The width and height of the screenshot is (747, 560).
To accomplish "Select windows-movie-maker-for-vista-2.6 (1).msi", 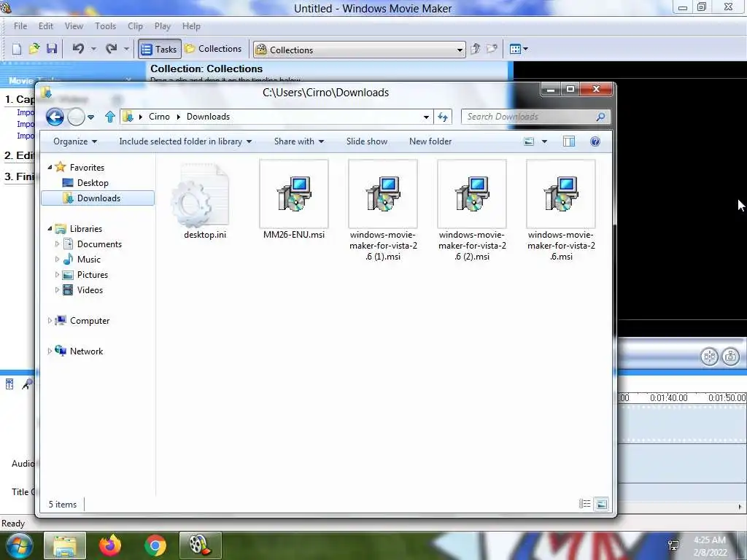I will pos(383,211).
